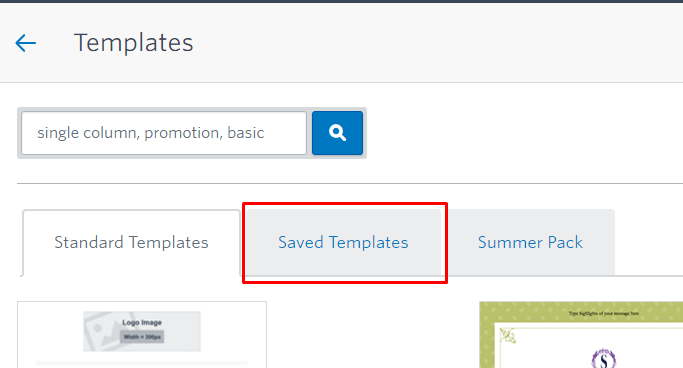683x368 pixels.
Task: Click the header area right of Templates title
Action: (x=436, y=43)
